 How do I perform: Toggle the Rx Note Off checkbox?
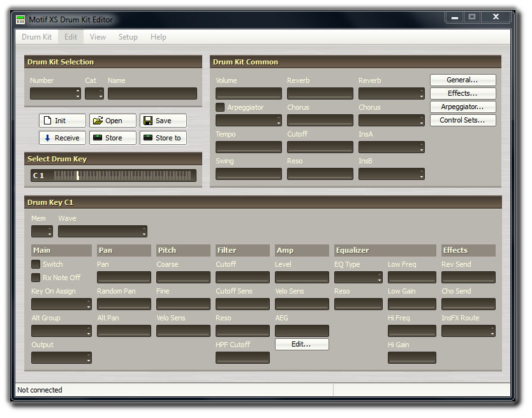(36, 278)
